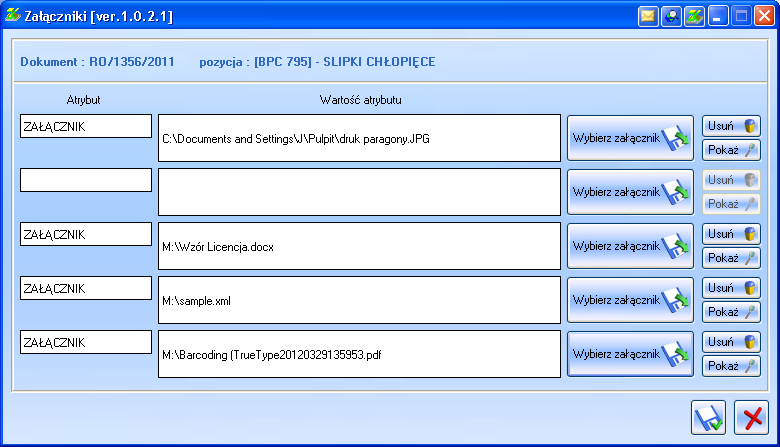780x447 pixels.
Task: Click the envelope mail icon in title bar
Action: point(648,16)
